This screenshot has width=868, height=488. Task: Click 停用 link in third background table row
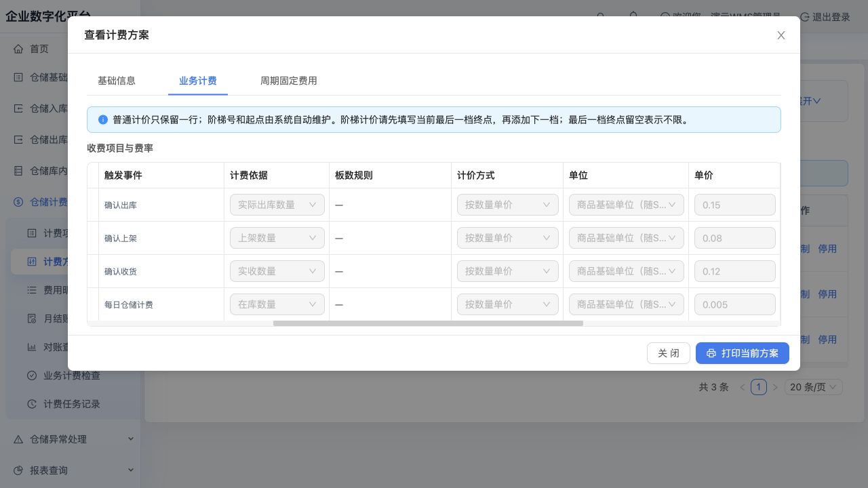click(827, 340)
